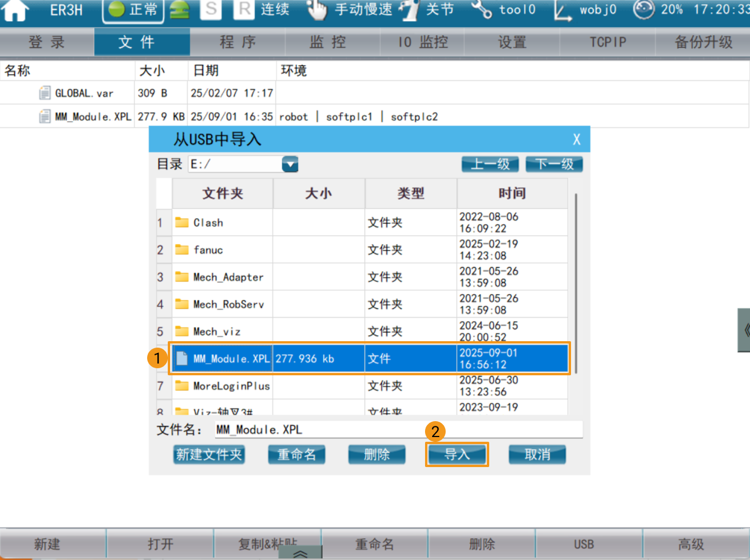Click the Mech_RobServ folder icon

click(x=182, y=304)
